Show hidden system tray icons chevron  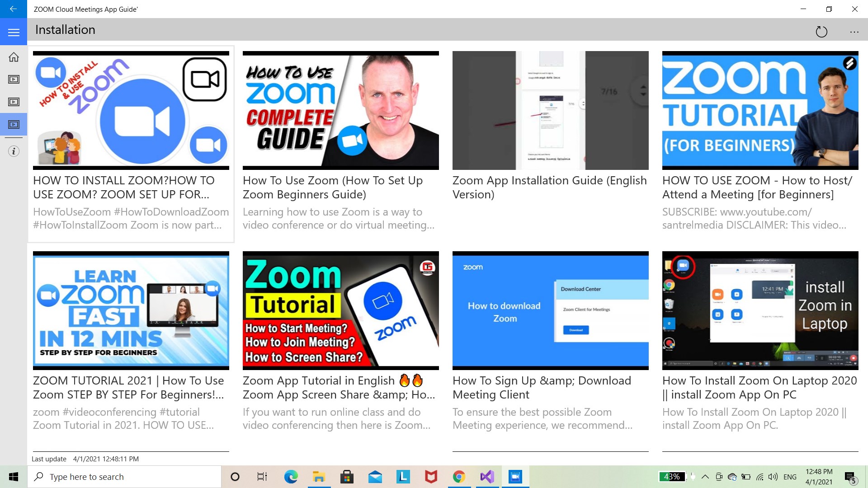pyautogui.click(x=705, y=477)
